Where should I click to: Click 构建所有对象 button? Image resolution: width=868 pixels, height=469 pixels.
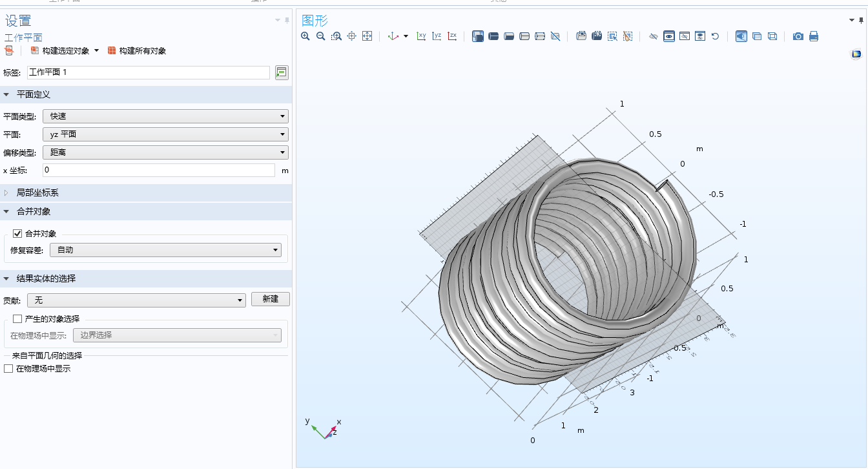click(137, 51)
